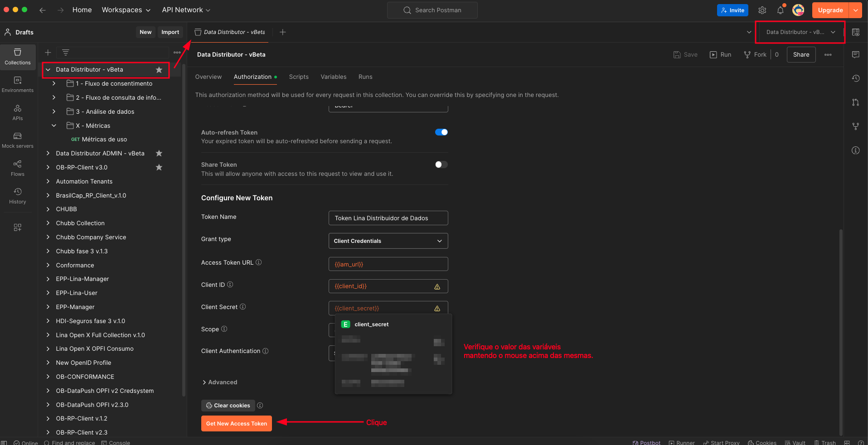Open the user avatar menu

point(798,10)
